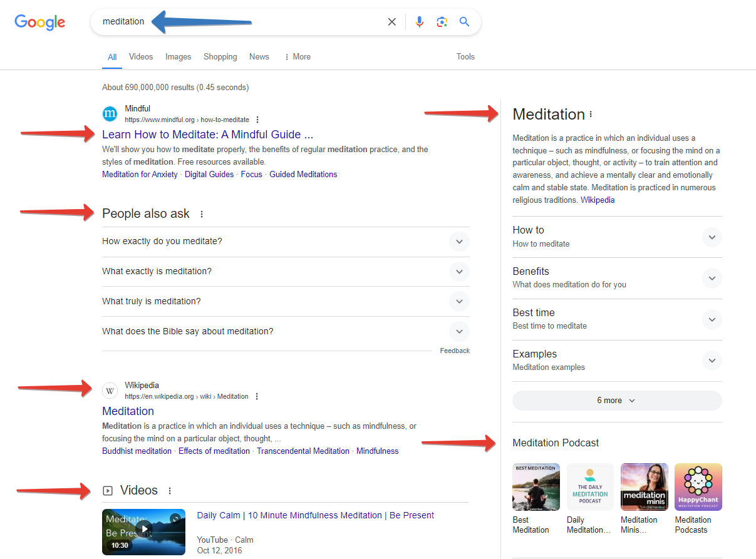Click the Tools button
The image size is (756, 559).
[x=465, y=57]
